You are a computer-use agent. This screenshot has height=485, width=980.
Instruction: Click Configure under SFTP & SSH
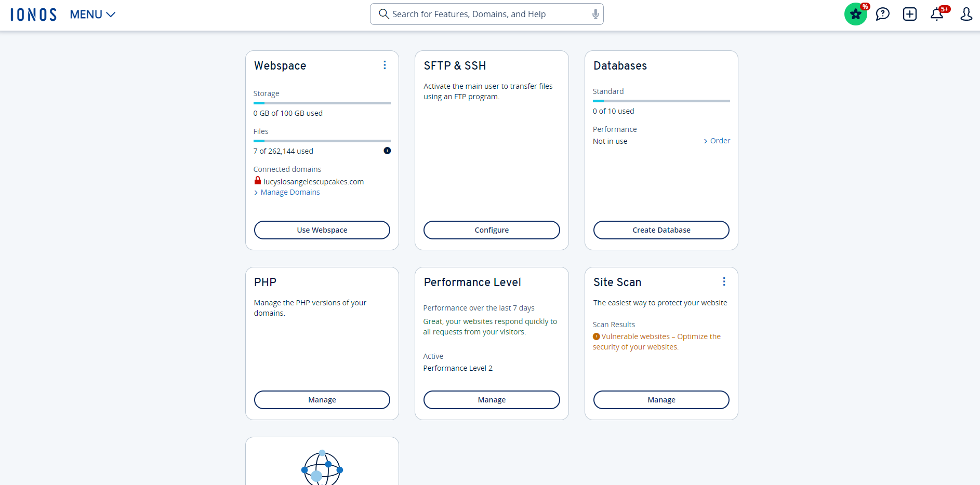coord(492,230)
